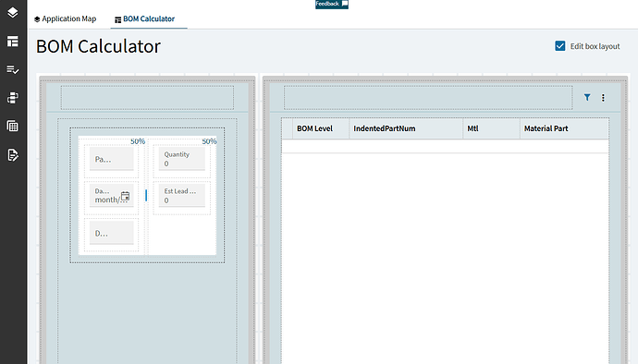Image resolution: width=638 pixels, height=364 pixels.
Task: Click the BOM Level column header
Action: pos(321,128)
